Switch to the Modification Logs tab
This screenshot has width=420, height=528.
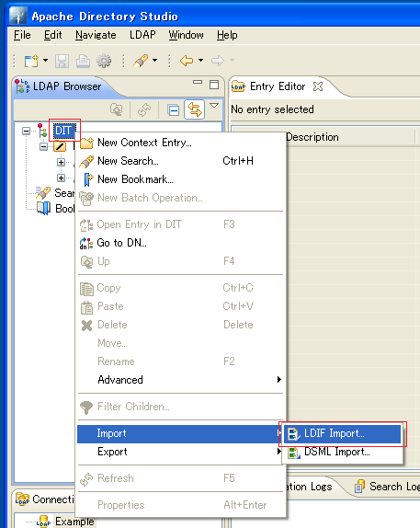click(309, 487)
